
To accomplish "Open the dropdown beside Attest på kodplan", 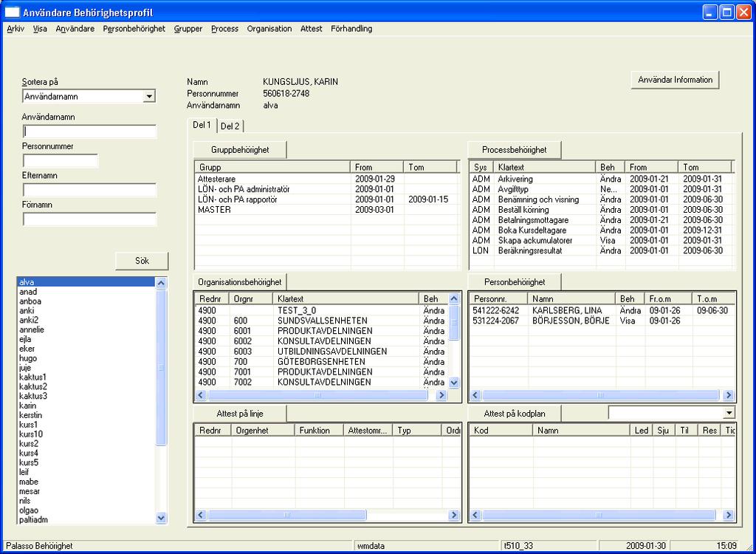I will (729, 413).
